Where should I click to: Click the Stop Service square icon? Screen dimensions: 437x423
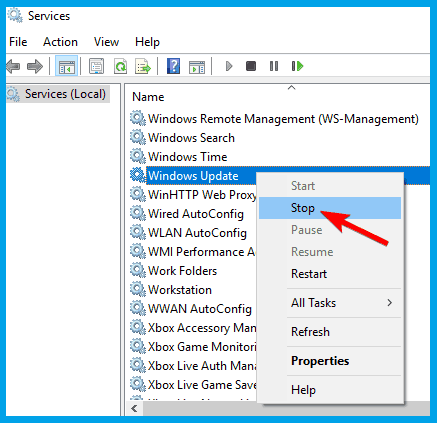(251, 66)
